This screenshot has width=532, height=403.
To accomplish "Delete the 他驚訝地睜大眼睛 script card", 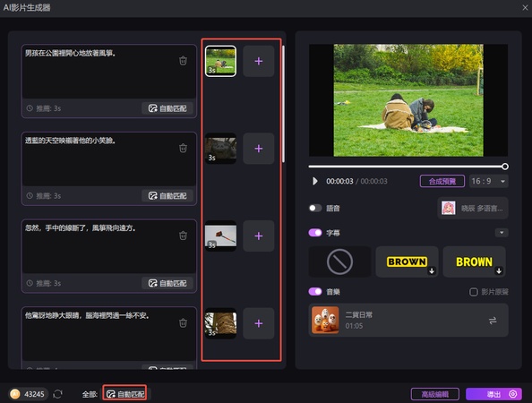I will [x=183, y=323].
